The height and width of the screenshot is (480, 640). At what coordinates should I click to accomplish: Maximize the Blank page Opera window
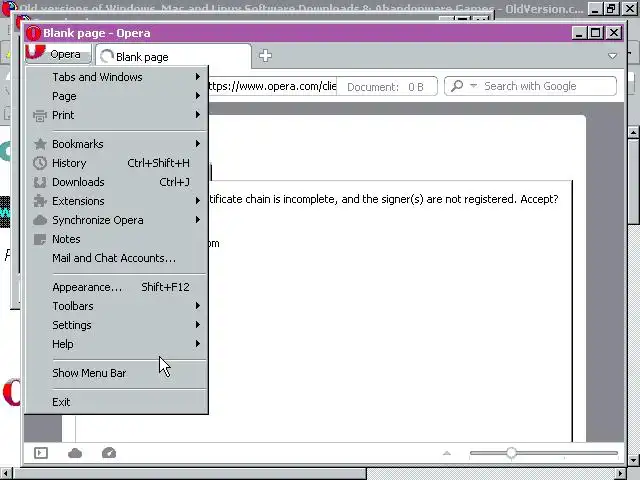tap(596, 33)
